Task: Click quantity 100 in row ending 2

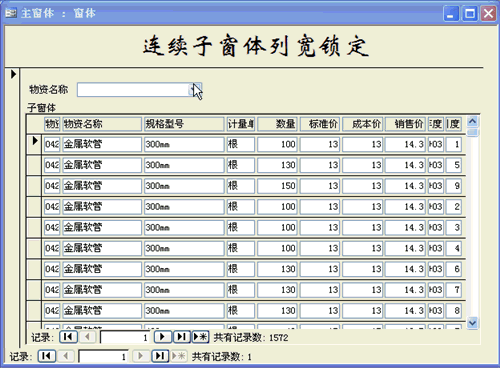Action: click(x=277, y=207)
